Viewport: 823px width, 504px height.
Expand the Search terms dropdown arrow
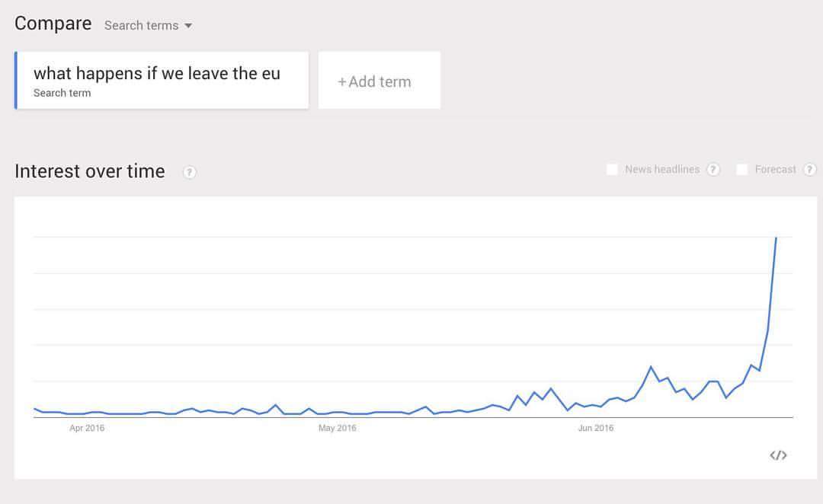coord(188,26)
